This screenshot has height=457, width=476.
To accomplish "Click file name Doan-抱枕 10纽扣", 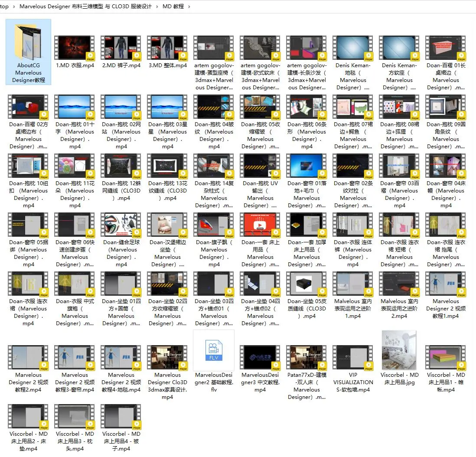I will tap(28, 194).
